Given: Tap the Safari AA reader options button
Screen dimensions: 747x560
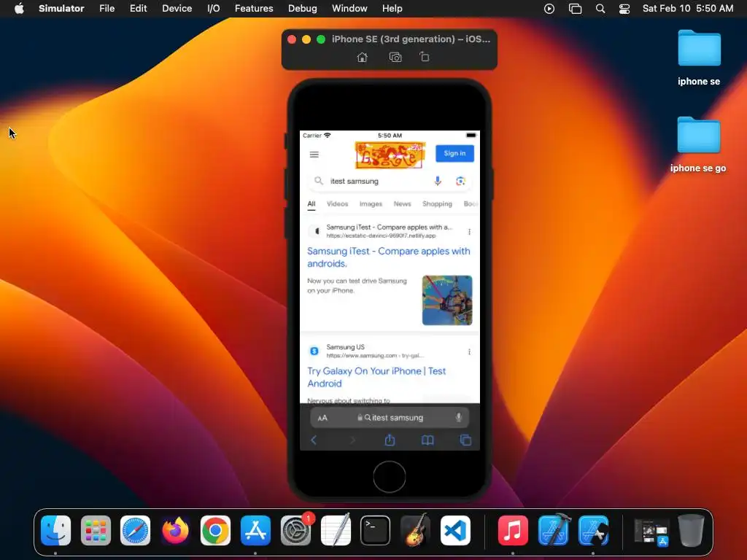Looking at the screenshot, I should click(322, 418).
